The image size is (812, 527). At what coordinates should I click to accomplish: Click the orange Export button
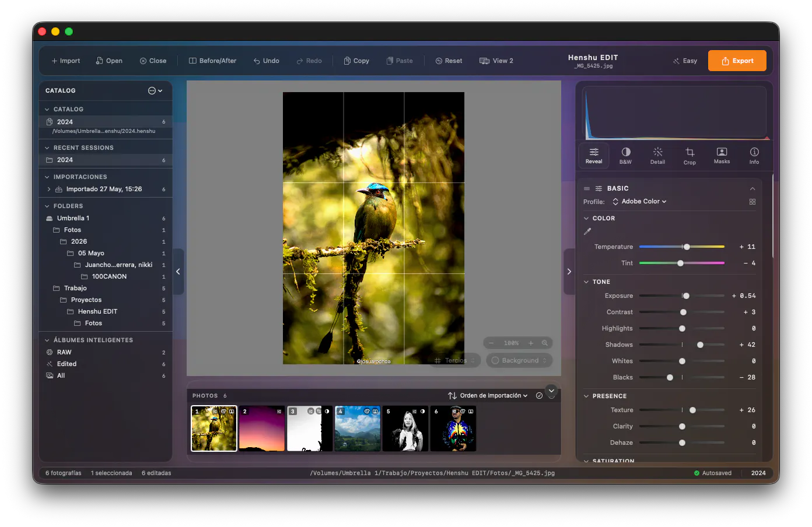[737, 61]
